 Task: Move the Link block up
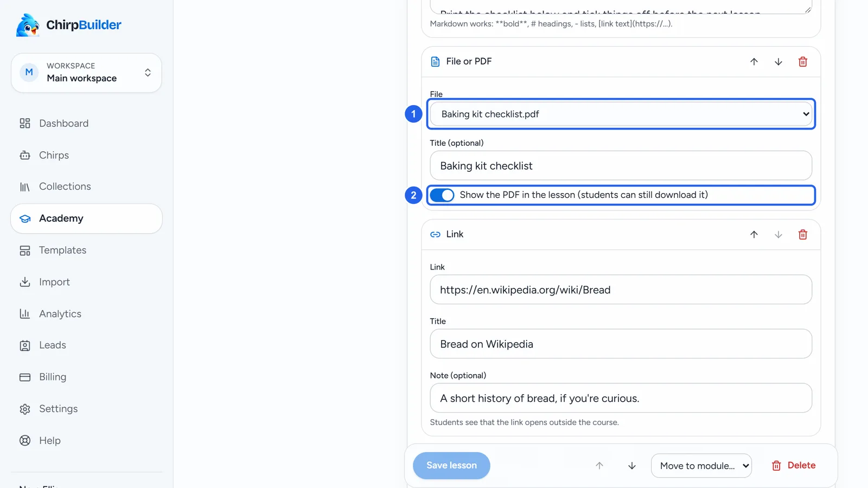[754, 235]
